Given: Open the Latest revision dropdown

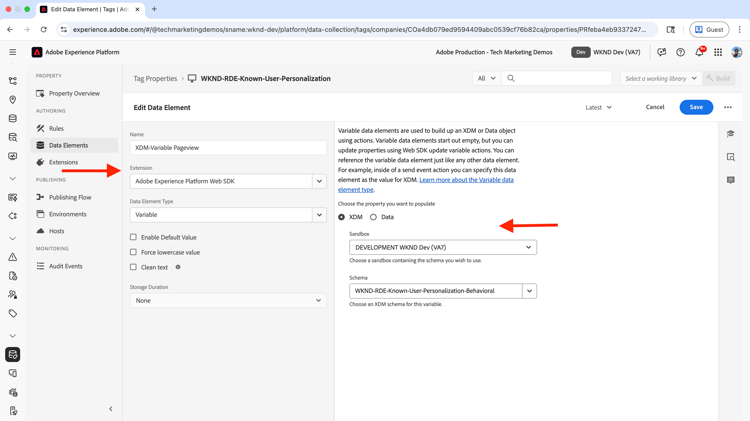Looking at the screenshot, I should pyautogui.click(x=598, y=107).
